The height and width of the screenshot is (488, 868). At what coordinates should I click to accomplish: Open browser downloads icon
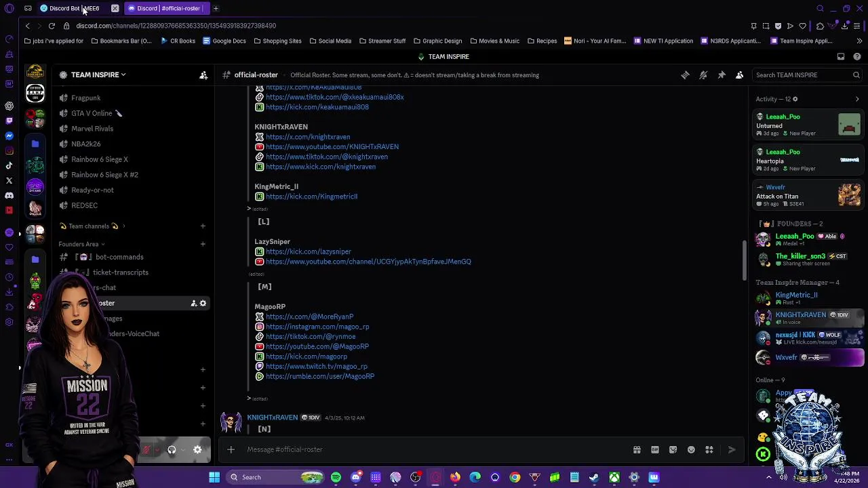click(845, 26)
